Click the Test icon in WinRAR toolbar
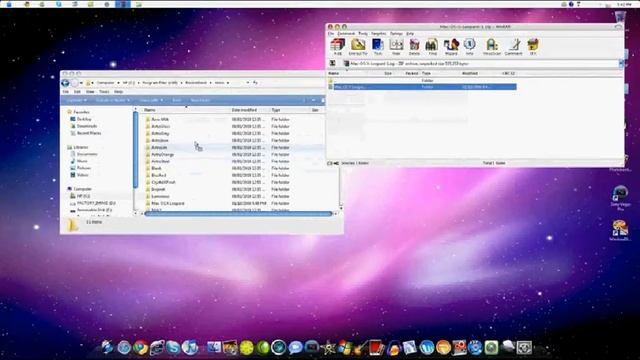 (x=378, y=47)
